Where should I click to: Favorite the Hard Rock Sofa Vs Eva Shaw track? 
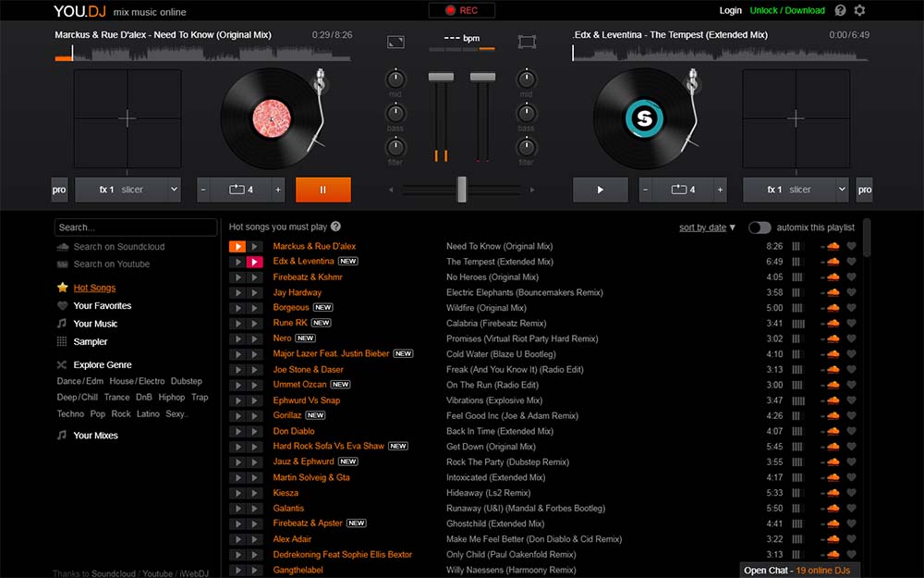(851, 447)
